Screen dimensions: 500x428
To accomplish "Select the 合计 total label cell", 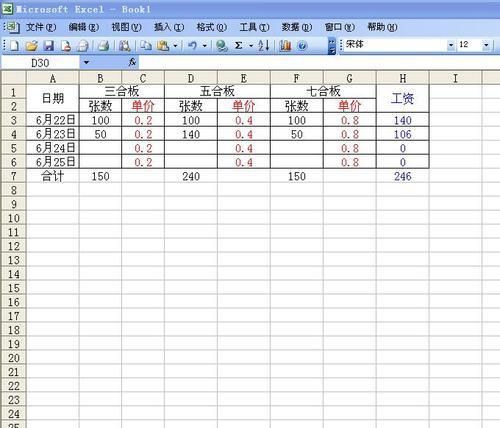I will click(x=53, y=176).
